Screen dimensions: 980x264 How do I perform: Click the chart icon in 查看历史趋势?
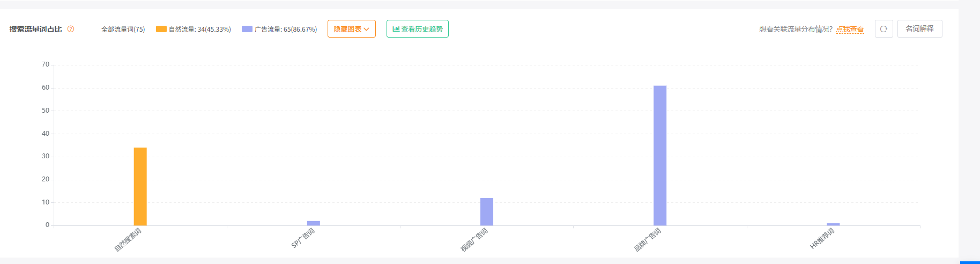pos(396,29)
